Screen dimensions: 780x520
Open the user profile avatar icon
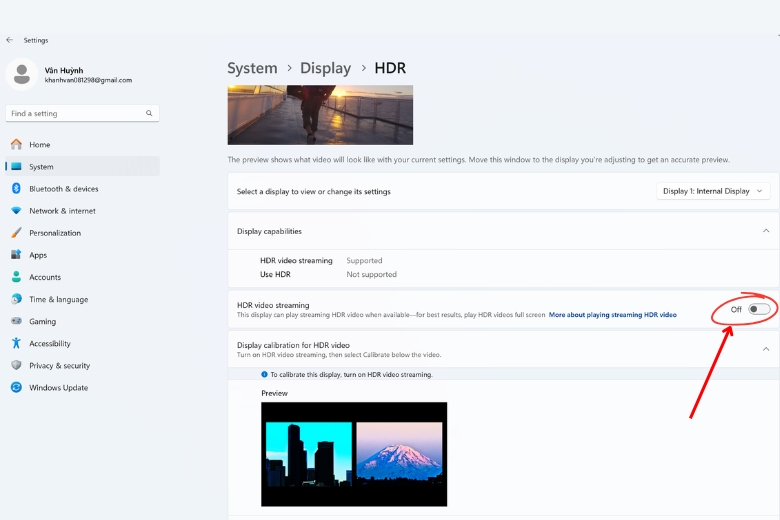coord(21,74)
